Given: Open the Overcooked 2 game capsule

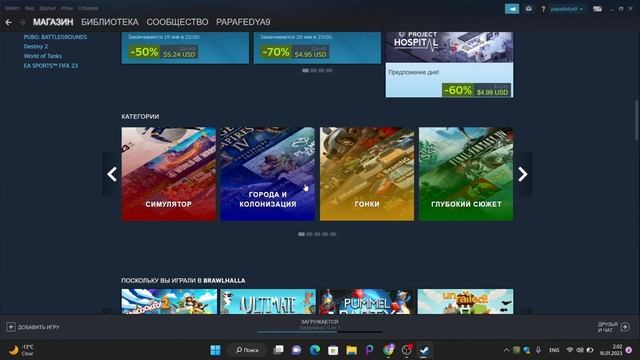Looking at the screenshot, I should 169,302.
